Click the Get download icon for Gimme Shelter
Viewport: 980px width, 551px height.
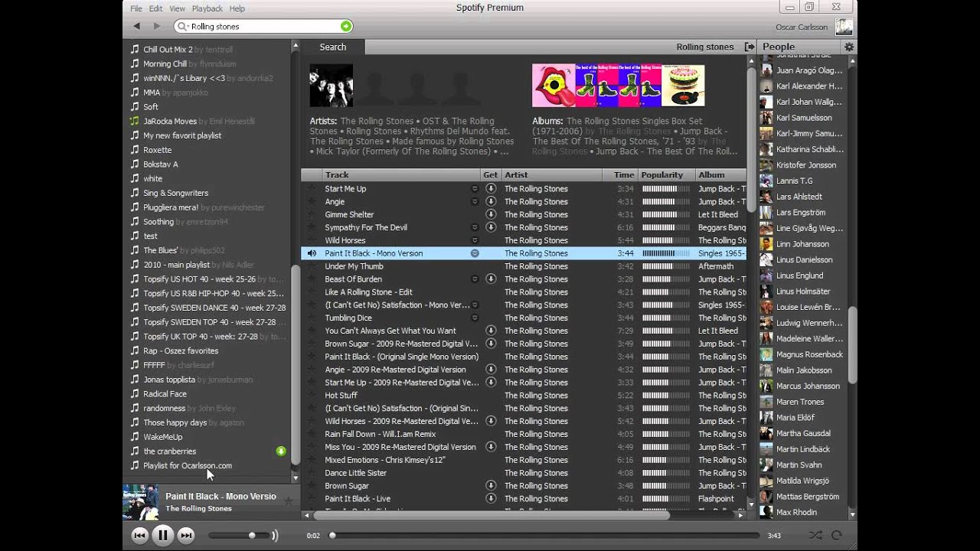coord(491,214)
